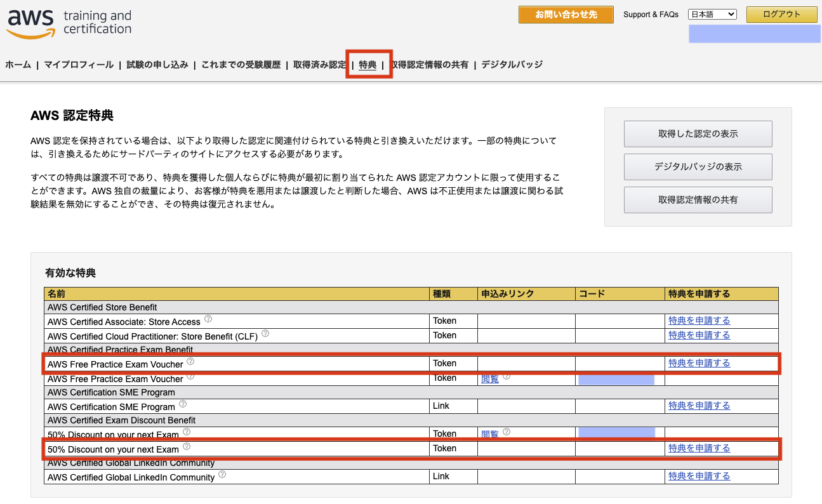Click the AWS Certified Global LinkedIn Community row name
This screenshot has height=504, width=822.
[x=131, y=477]
